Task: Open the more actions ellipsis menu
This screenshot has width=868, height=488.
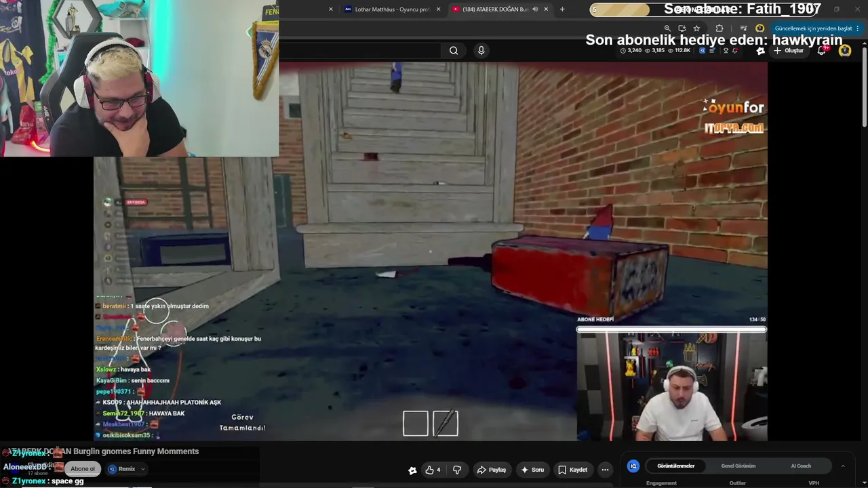Action: [605, 470]
